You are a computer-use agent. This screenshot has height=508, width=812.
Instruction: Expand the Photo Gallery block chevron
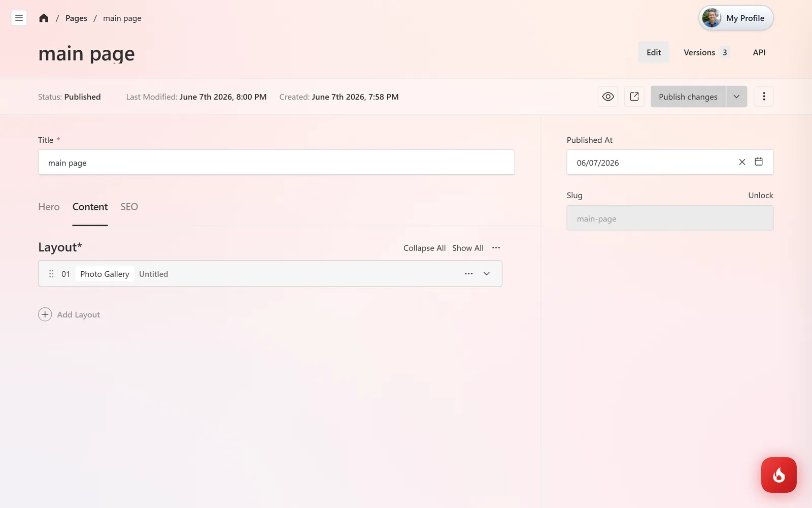(x=486, y=274)
